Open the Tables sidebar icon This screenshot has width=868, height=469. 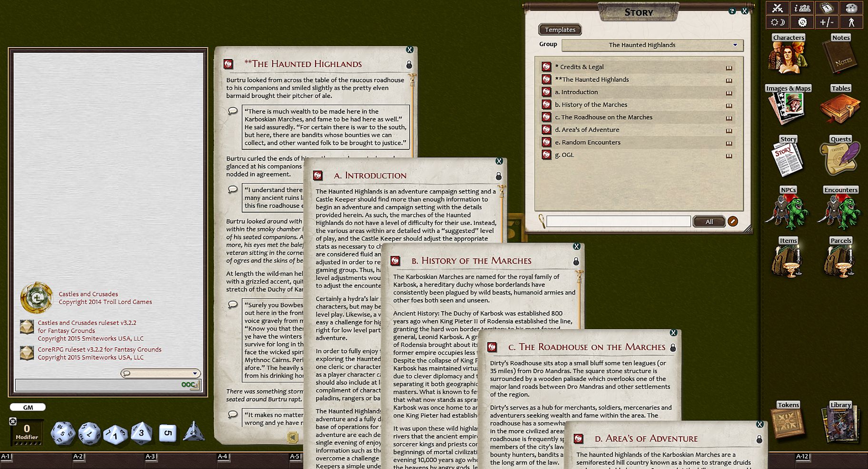click(840, 105)
